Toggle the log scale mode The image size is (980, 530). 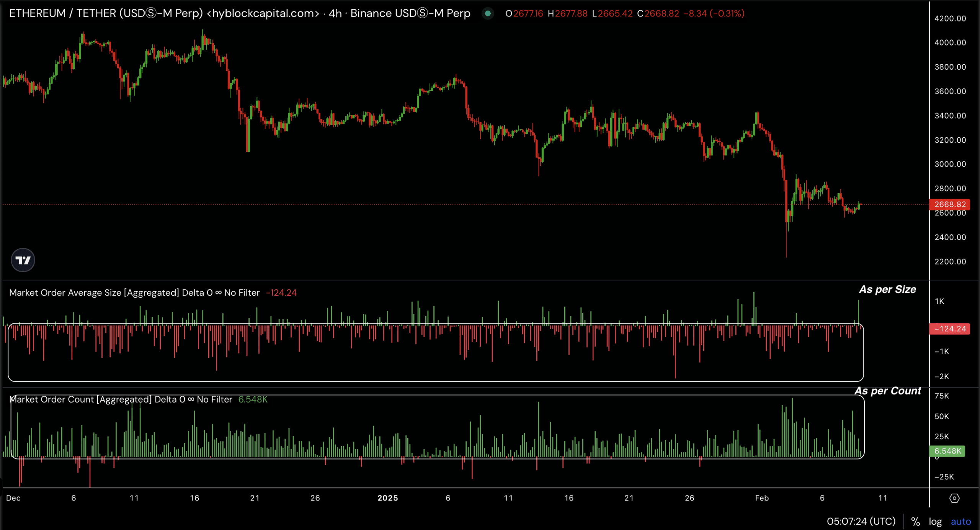pos(935,522)
